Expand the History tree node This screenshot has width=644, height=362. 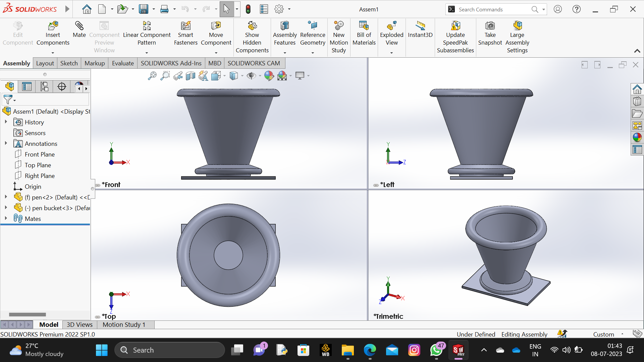[x=6, y=122]
